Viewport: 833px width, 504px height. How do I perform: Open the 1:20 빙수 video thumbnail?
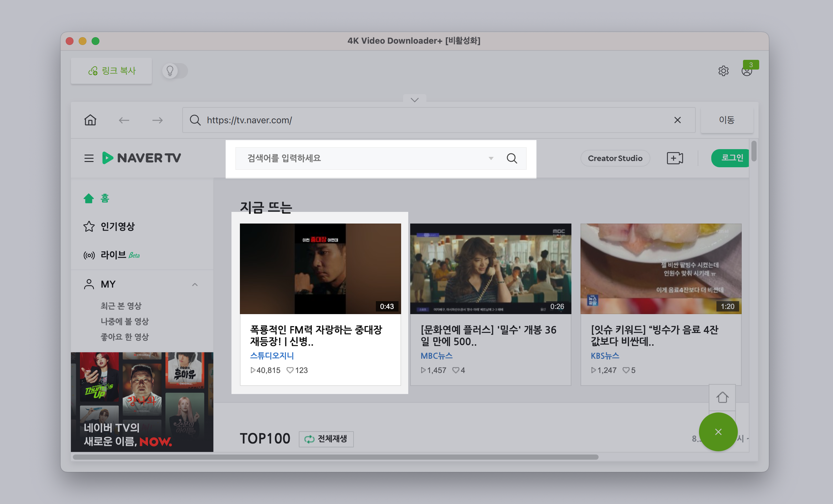click(x=660, y=268)
